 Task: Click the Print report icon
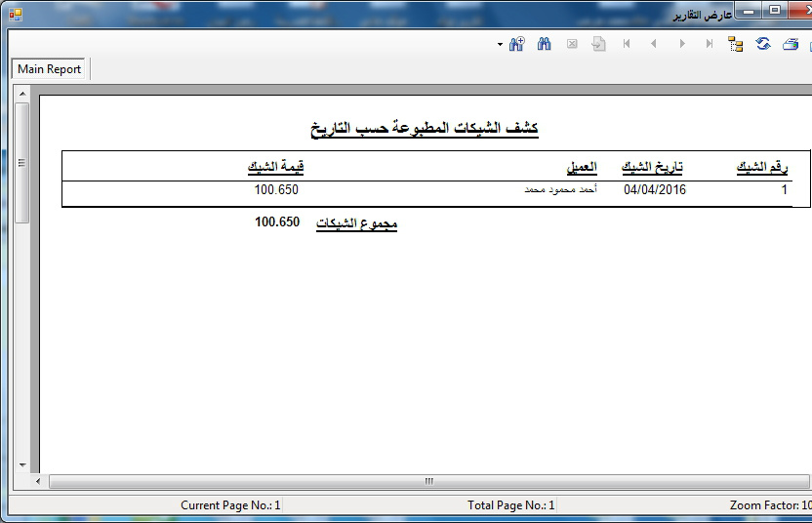tap(791, 44)
